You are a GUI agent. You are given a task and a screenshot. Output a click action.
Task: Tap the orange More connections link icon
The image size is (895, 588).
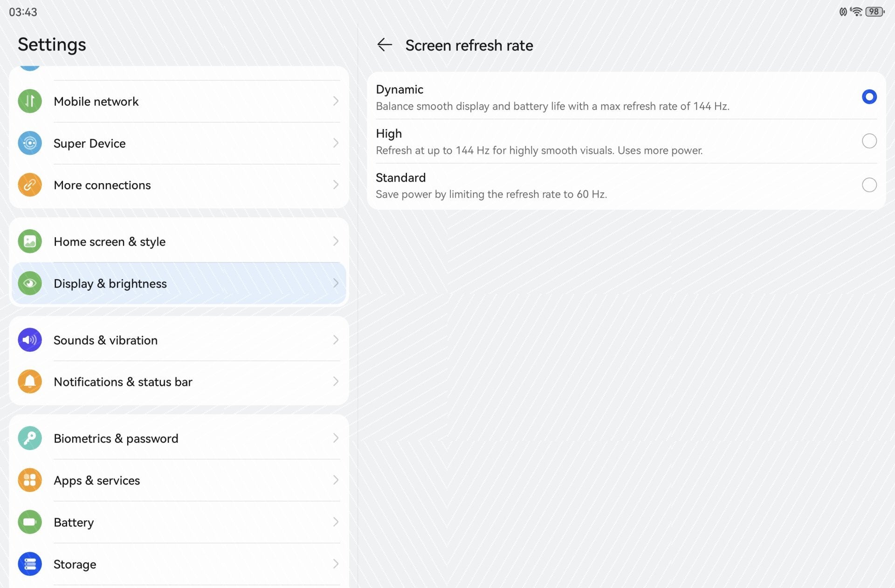point(30,185)
